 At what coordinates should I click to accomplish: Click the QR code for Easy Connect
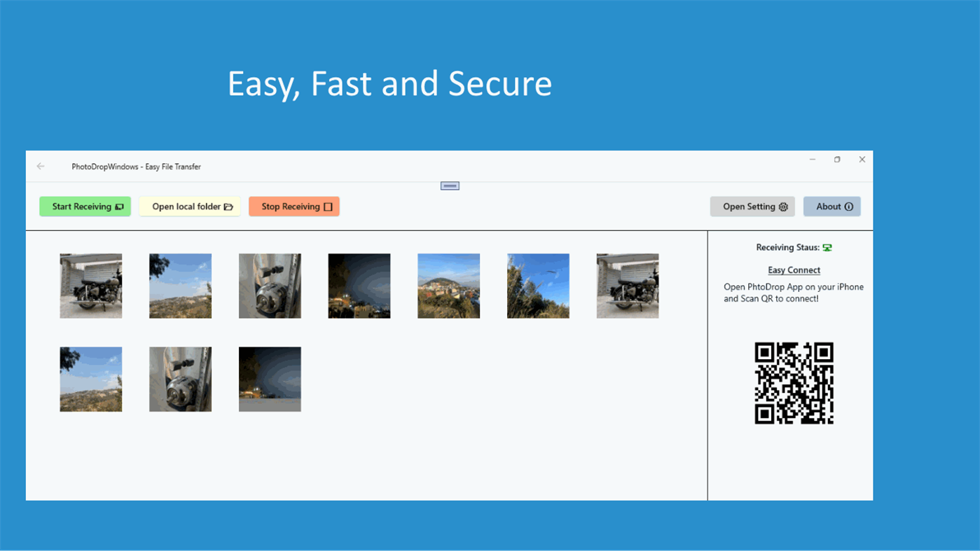(x=794, y=383)
